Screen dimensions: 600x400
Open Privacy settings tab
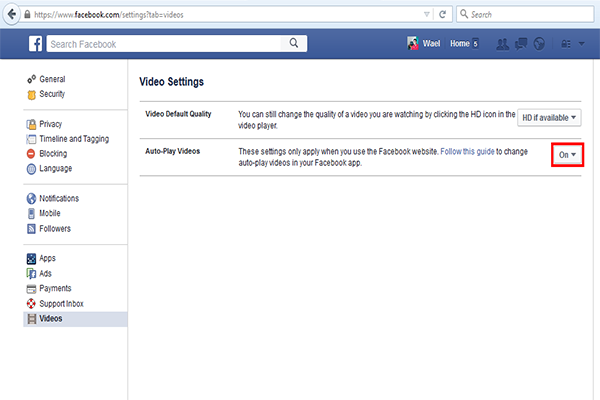click(x=51, y=124)
